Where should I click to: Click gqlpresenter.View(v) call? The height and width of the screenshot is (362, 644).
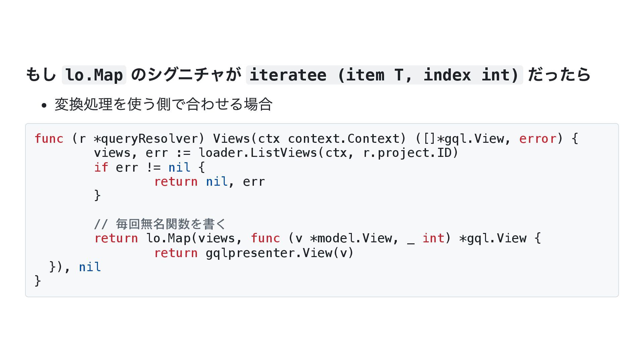(x=280, y=253)
